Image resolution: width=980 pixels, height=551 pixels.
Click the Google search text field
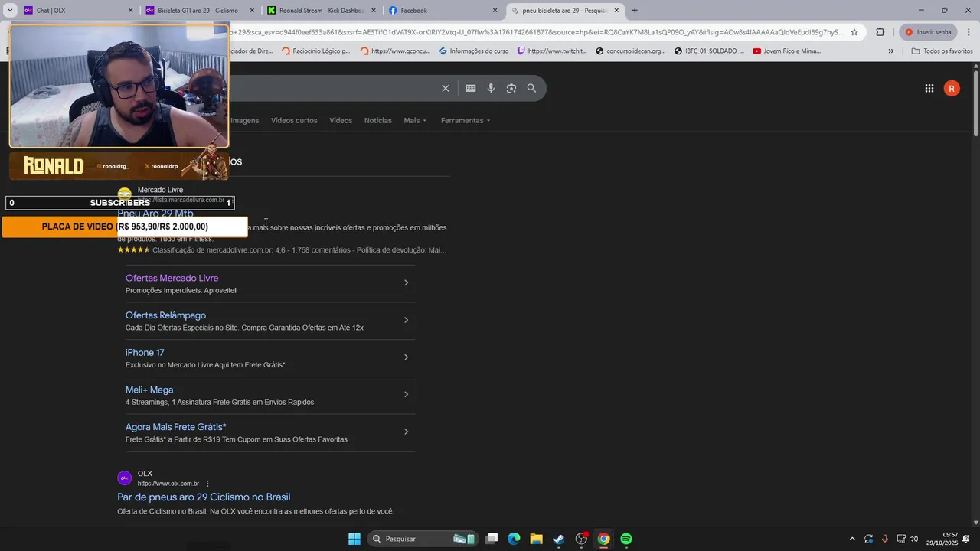[333, 88]
